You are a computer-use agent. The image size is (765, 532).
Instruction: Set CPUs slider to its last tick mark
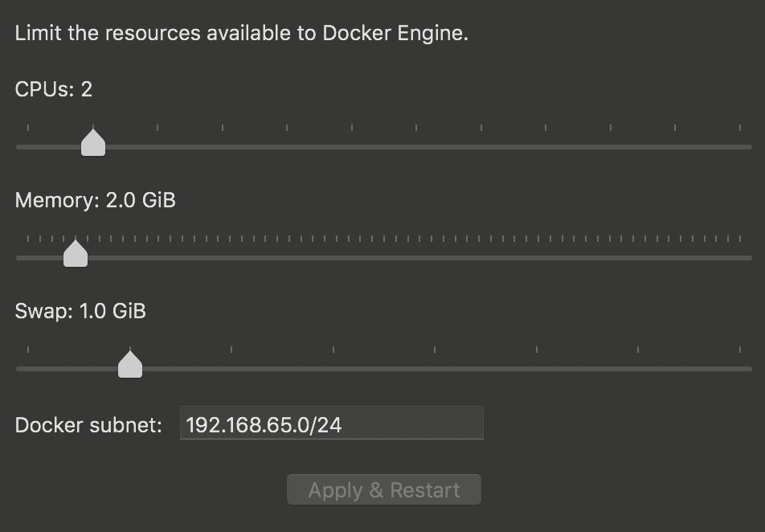click(739, 146)
